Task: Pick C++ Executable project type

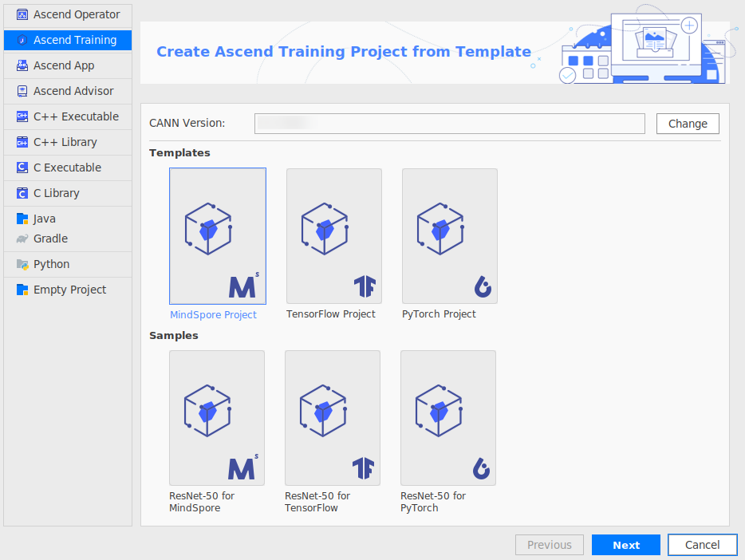Action: point(68,116)
